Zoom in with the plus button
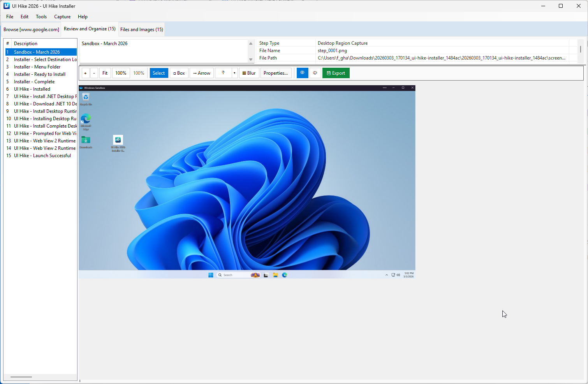The width and height of the screenshot is (588, 384). [85, 73]
